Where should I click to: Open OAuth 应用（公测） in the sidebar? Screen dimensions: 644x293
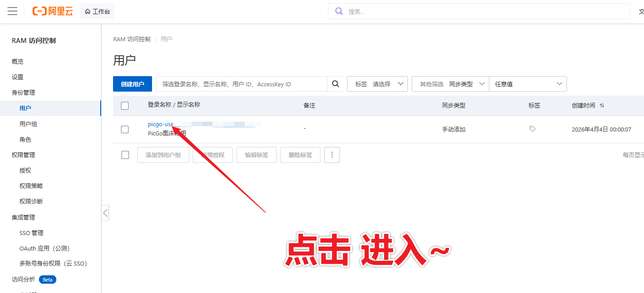[45, 248]
